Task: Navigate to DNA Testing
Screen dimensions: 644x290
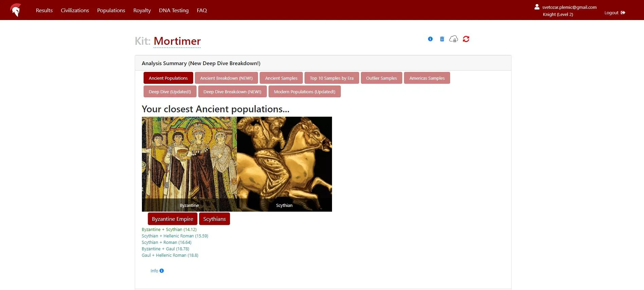Action: click(x=174, y=10)
